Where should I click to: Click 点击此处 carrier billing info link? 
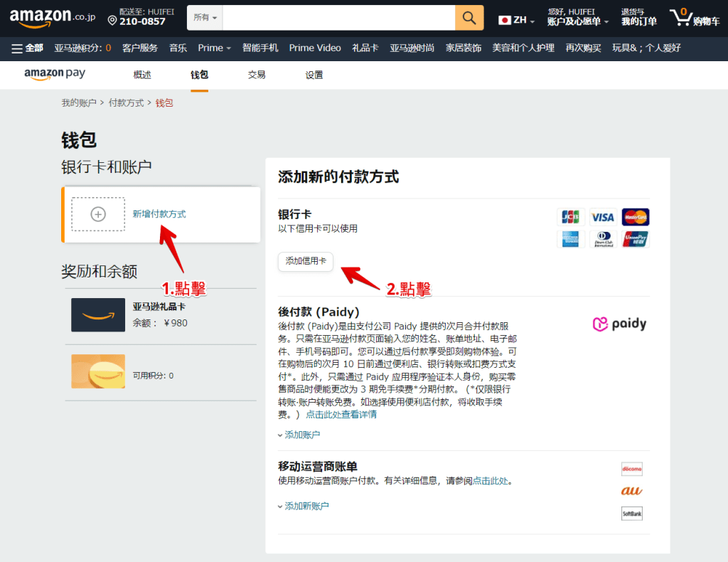[491, 481]
